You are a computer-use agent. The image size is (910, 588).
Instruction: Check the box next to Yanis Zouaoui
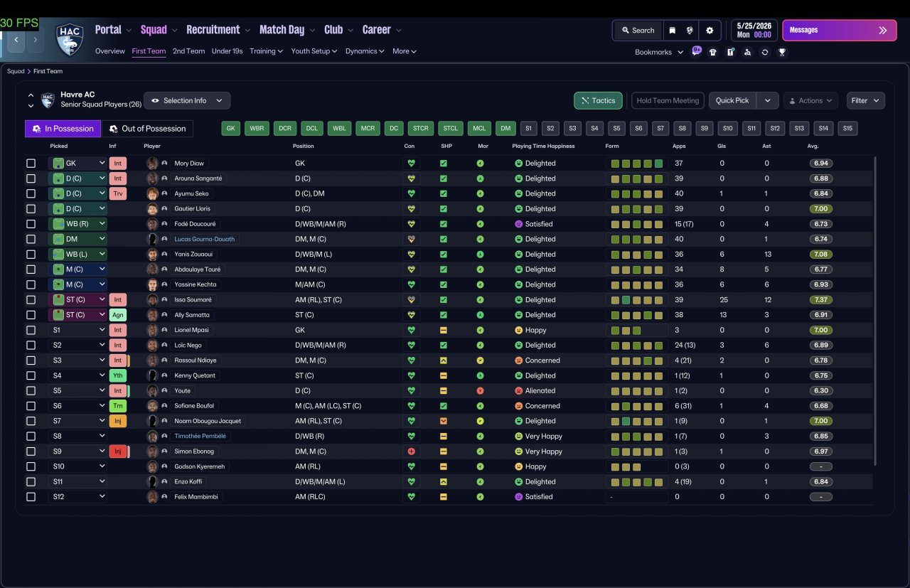[x=31, y=255]
